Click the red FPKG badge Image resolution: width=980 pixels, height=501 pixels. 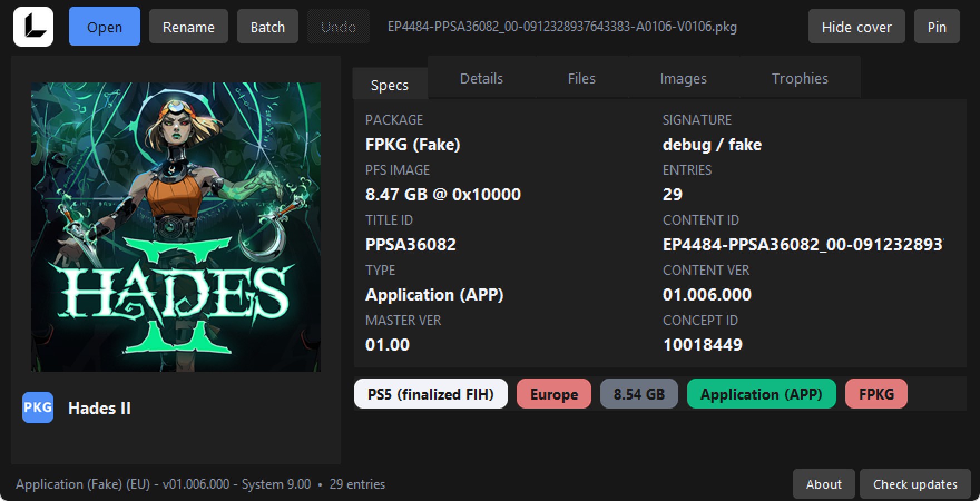pos(876,394)
